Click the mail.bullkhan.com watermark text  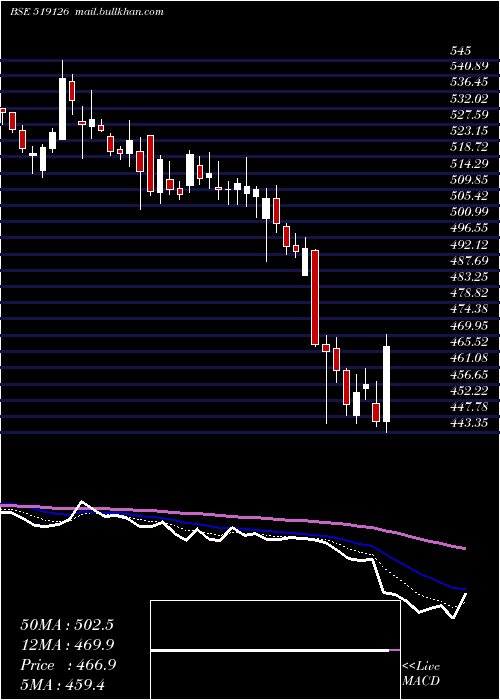(x=117, y=12)
